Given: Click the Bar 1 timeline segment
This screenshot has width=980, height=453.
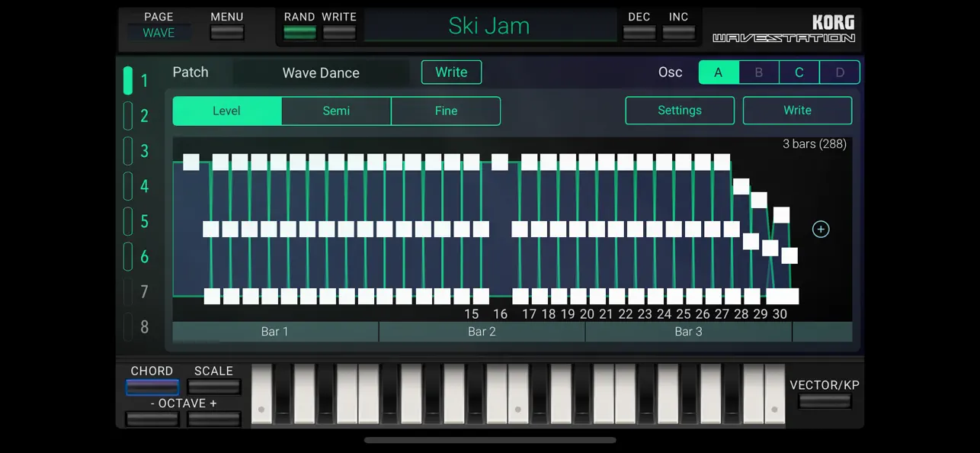Looking at the screenshot, I should coord(275,332).
